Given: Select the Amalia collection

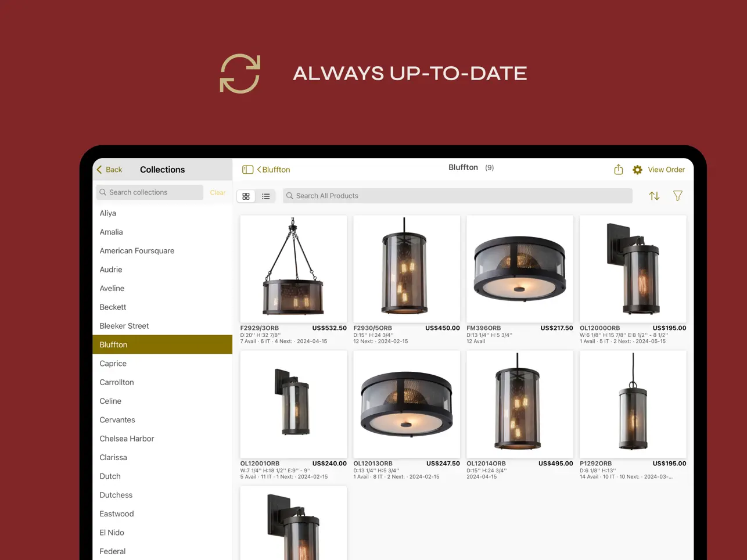Looking at the screenshot, I should [162, 232].
